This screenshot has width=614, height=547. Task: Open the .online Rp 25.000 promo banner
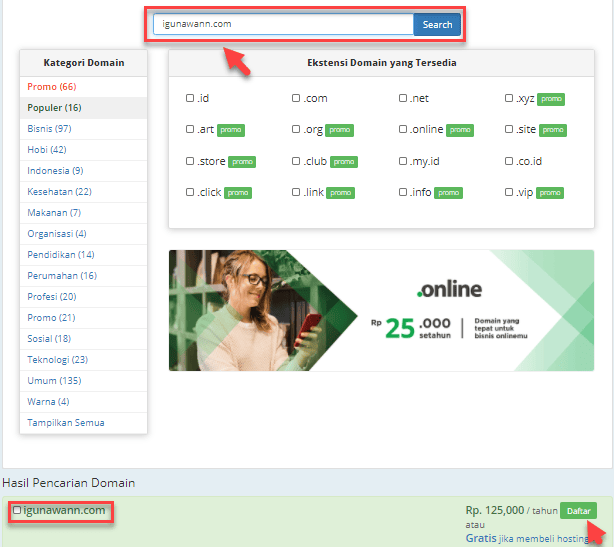pos(381,311)
